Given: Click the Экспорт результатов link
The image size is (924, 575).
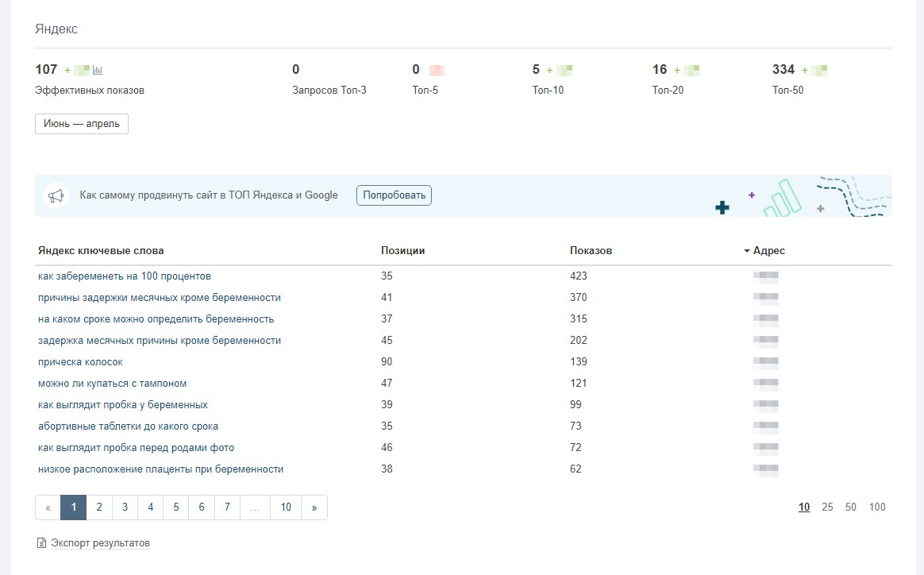Looking at the screenshot, I should coord(100,543).
